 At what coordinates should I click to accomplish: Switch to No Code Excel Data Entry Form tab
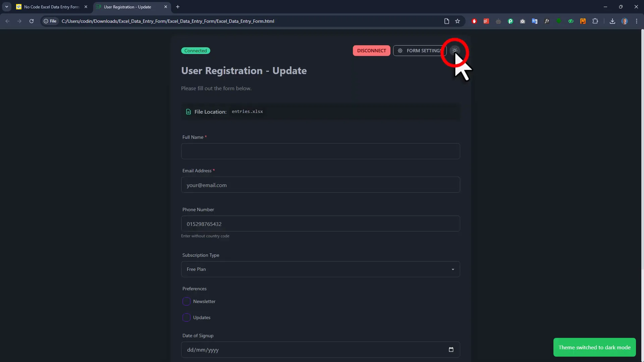pyautogui.click(x=51, y=7)
